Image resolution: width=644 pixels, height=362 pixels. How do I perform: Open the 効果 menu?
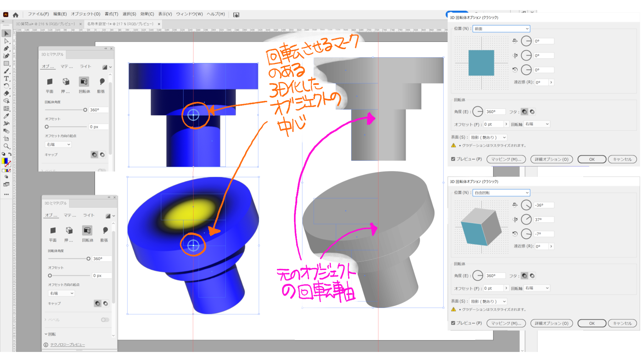pos(147,14)
